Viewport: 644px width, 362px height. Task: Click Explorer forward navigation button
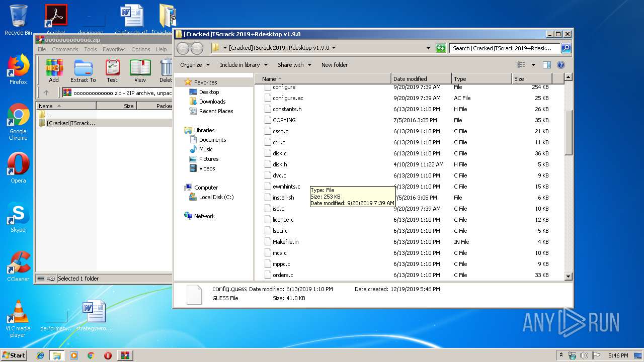click(x=197, y=48)
